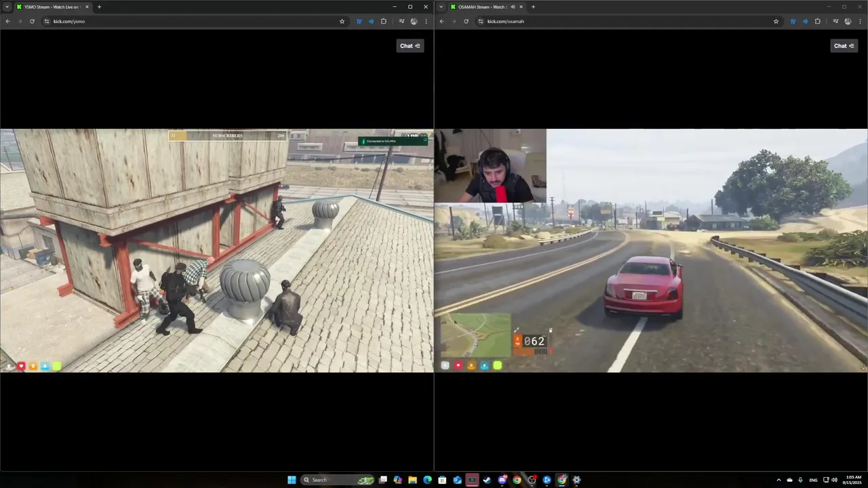Reload the kick.com/ysmo page

32,21
